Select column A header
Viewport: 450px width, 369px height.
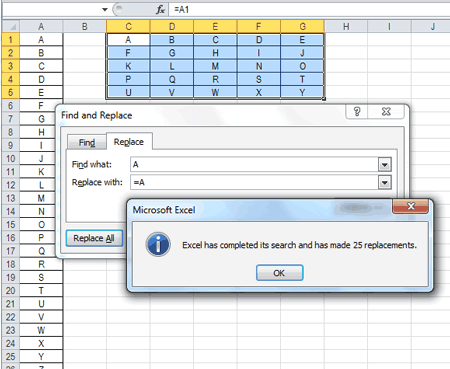[x=41, y=26]
